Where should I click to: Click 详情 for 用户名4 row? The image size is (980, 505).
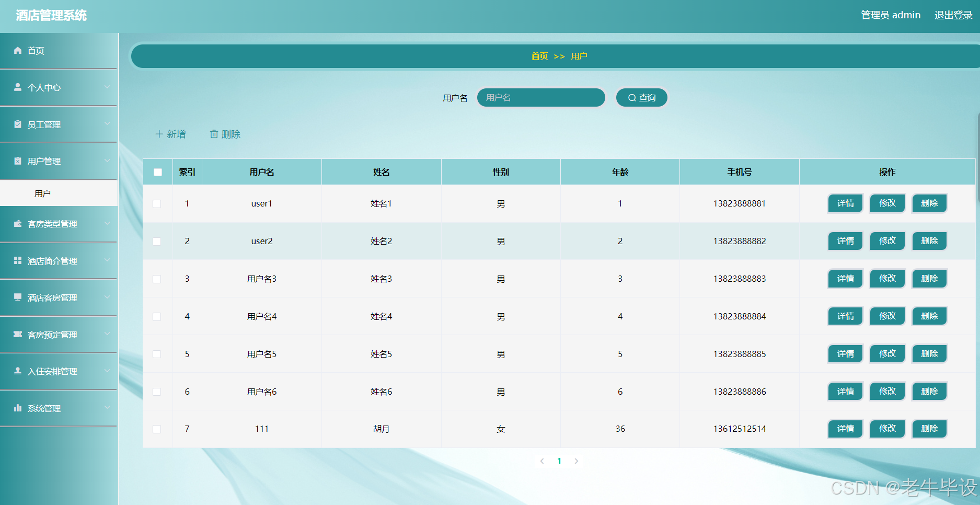(x=846, y=316)
